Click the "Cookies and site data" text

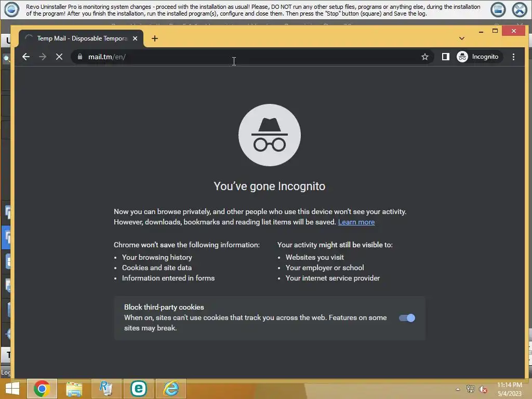coord(157,268)
